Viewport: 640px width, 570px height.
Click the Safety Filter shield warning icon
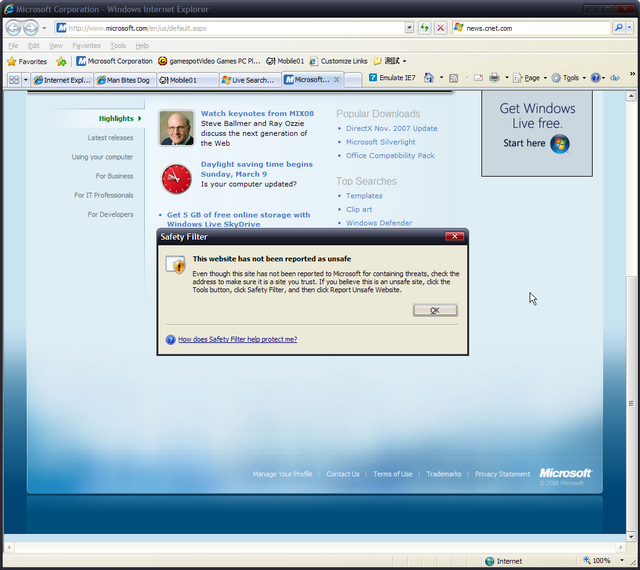point(176,264)
